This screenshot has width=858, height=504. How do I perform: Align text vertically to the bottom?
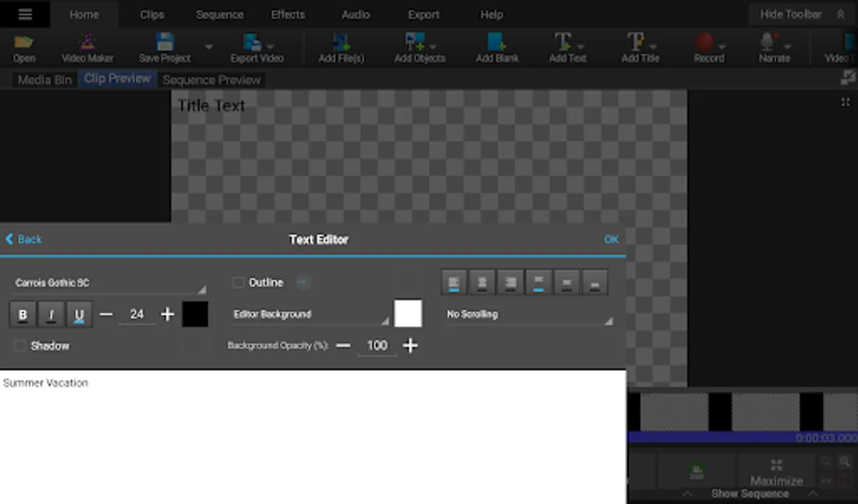click(x=595, y=282)
